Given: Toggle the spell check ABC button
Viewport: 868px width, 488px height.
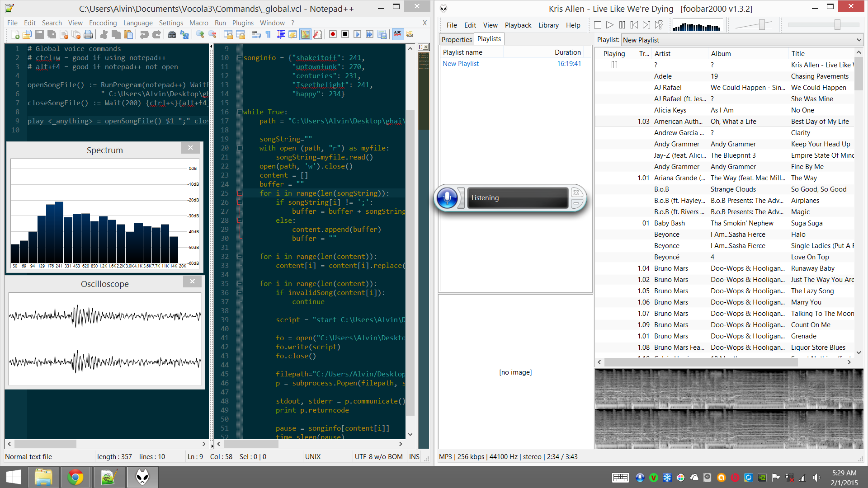Looking at the screenshot, I should pos(398,34).
